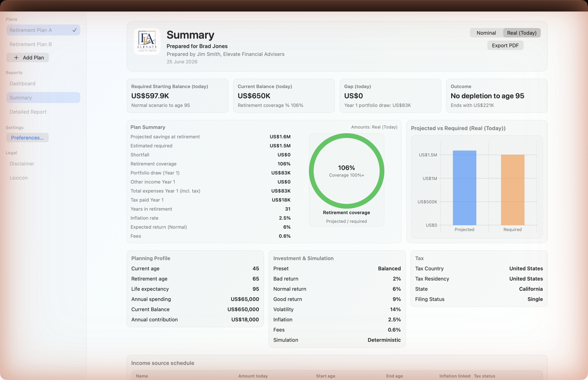The height and width of the screenshot is (380, 588).
Task: Select Retirement Plan B
Action: (43, 44)
